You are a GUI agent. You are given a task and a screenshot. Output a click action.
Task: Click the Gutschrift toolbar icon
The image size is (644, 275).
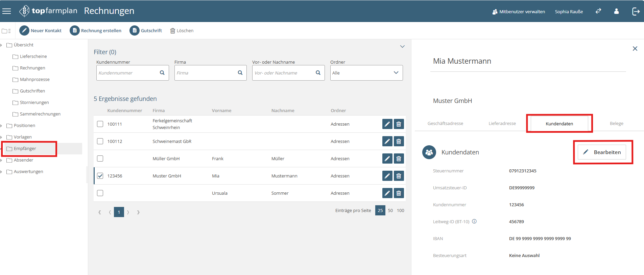[134, 30]
